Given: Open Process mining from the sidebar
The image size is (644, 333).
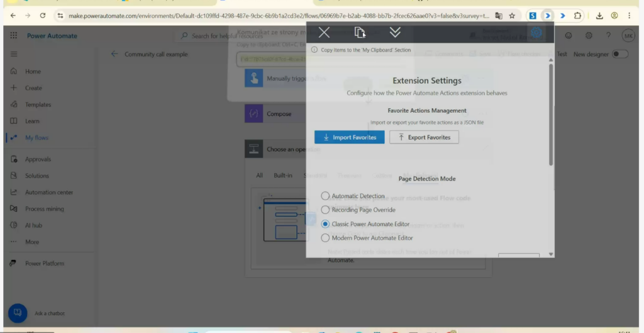Looking at the screenshot, I should pyautogui.click(x=44, y=209).
